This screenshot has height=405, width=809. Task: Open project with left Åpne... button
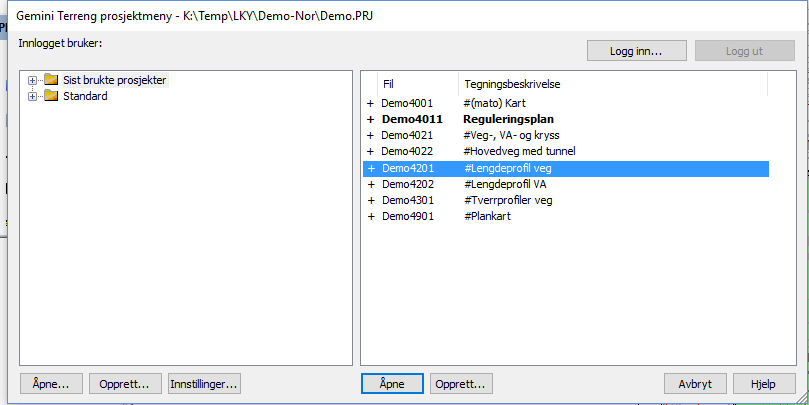(50, 383)
